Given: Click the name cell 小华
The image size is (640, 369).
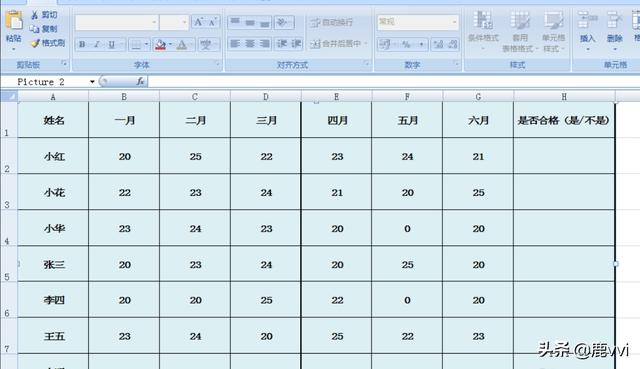Looking at the screenshot, I should pyautogui.click(x=53, y=228).
